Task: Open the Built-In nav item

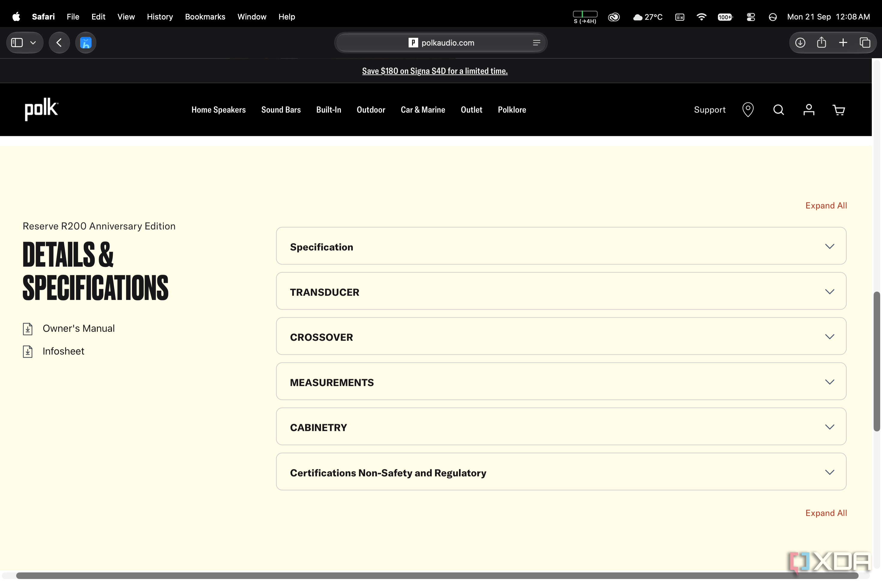Action: point(328,109)
